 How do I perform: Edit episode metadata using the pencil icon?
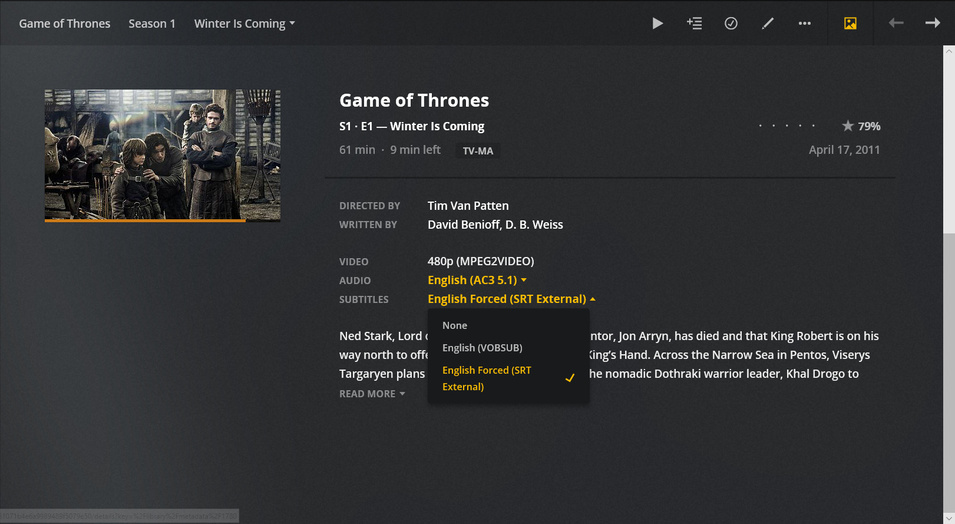click(x=767, y=23)
